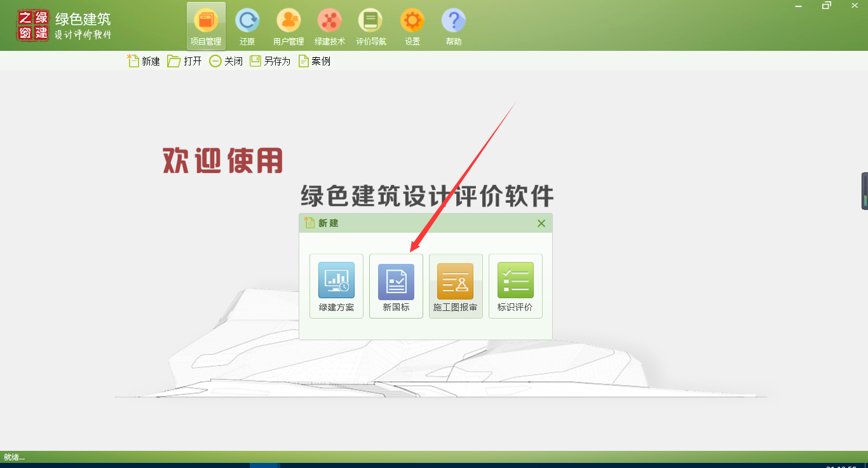The image size is (868, 468).
Task: Click 打开 to open a project
Action: point(184,60)
